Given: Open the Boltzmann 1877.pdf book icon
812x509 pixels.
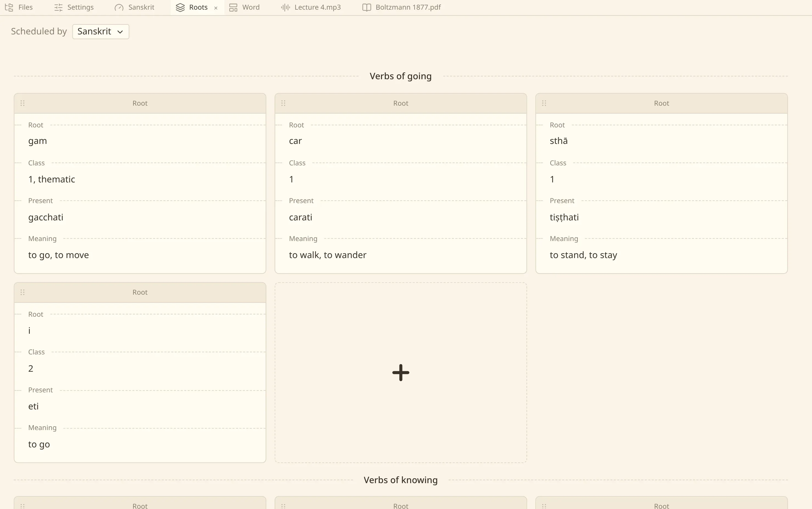Looking at the screenshot, I should (x=366, y=7).
